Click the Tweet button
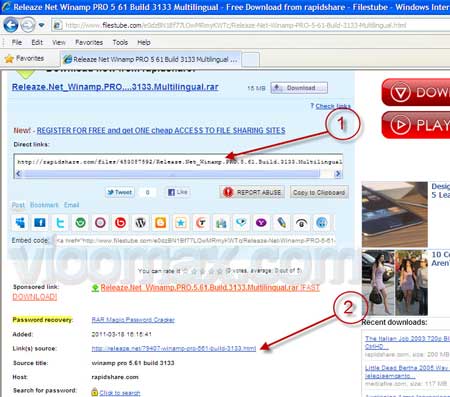450x397 pixels. [120, 192]
